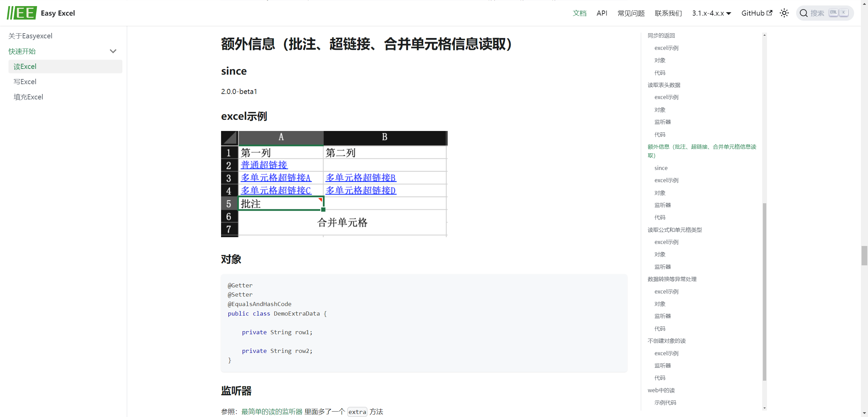Click the table of contents scrollbar thumb

pyautogui.click(x=764, y=292)
